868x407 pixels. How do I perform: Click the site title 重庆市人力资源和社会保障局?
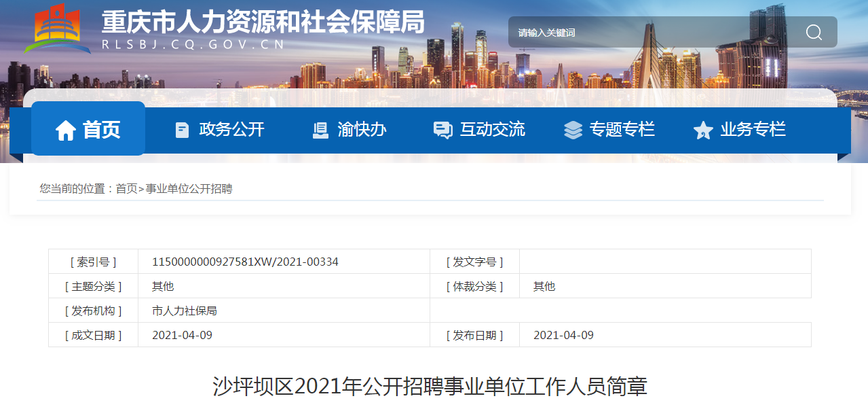(x=263, y=22)
